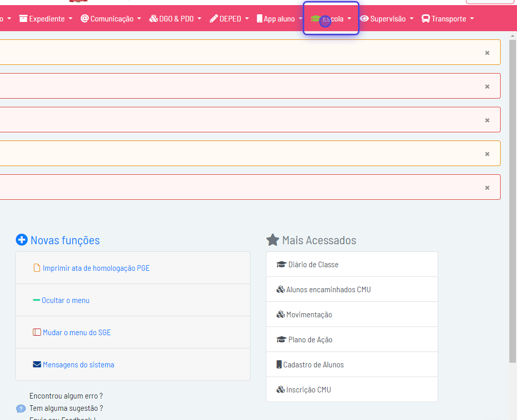Click the cubes icon beside Inscrição CMU

pyautogui.click(x=281, y=389)
